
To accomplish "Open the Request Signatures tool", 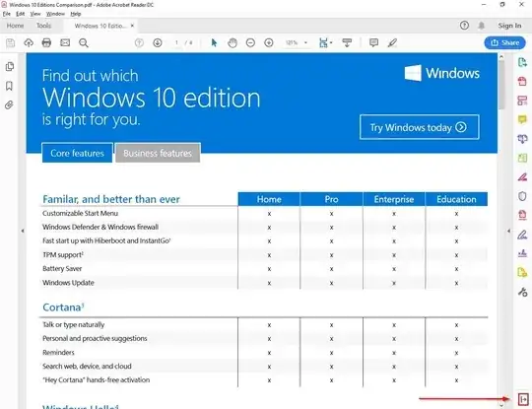I will pyautogui.click(x=522, y=253).
